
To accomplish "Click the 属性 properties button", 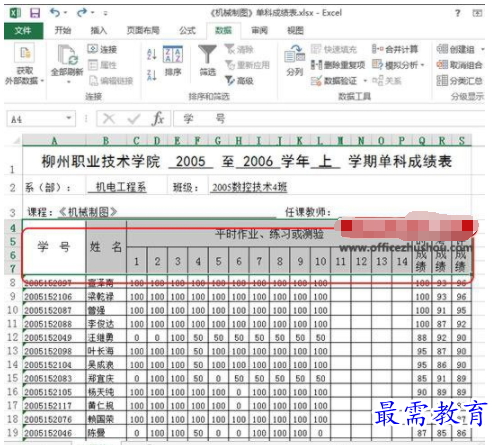I will tap(102, 65).
